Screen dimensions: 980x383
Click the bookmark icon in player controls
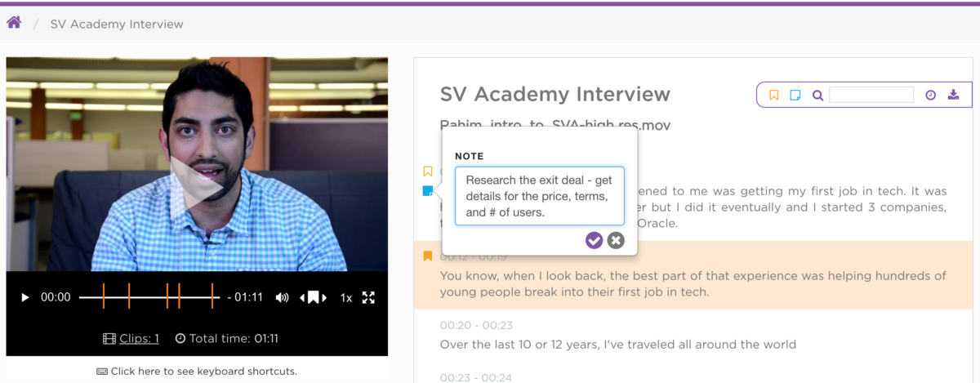[313, 297]
